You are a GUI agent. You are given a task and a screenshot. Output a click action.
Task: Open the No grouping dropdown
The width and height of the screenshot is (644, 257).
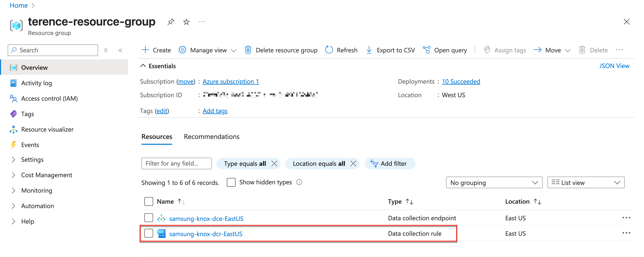[x=494, y=182]
